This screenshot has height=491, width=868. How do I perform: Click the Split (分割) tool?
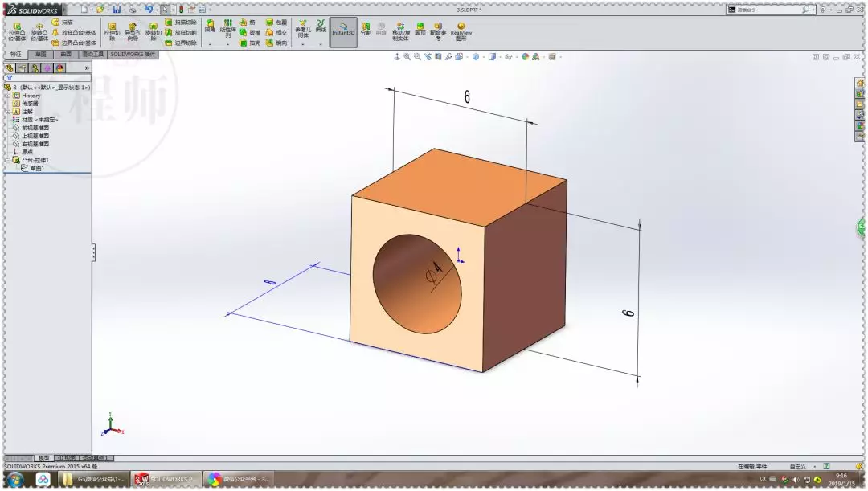tap(366, 28)
